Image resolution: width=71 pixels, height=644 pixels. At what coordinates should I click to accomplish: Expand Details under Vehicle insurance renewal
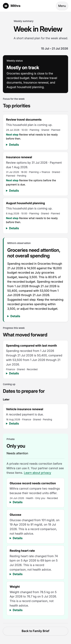(x=13, y=424)
